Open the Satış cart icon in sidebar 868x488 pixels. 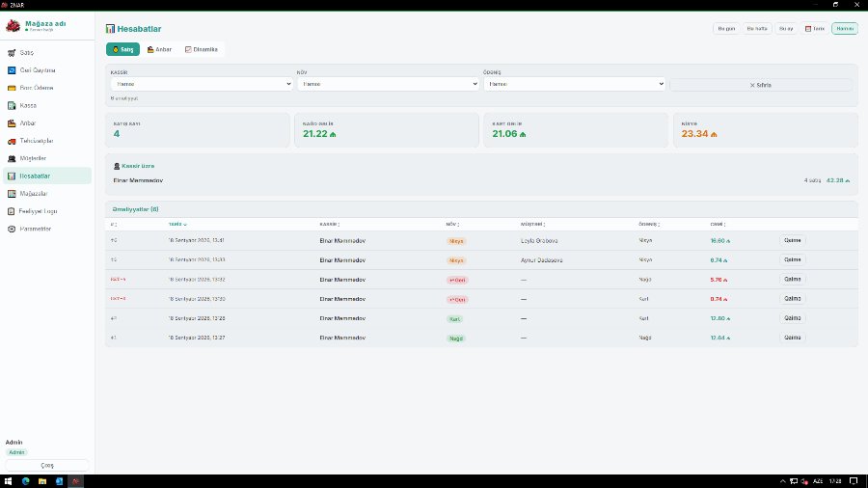[x=11, y=53]
